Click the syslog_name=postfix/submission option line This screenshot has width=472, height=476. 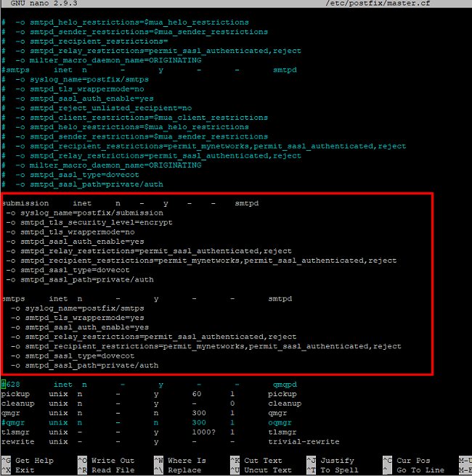point(84,213)
